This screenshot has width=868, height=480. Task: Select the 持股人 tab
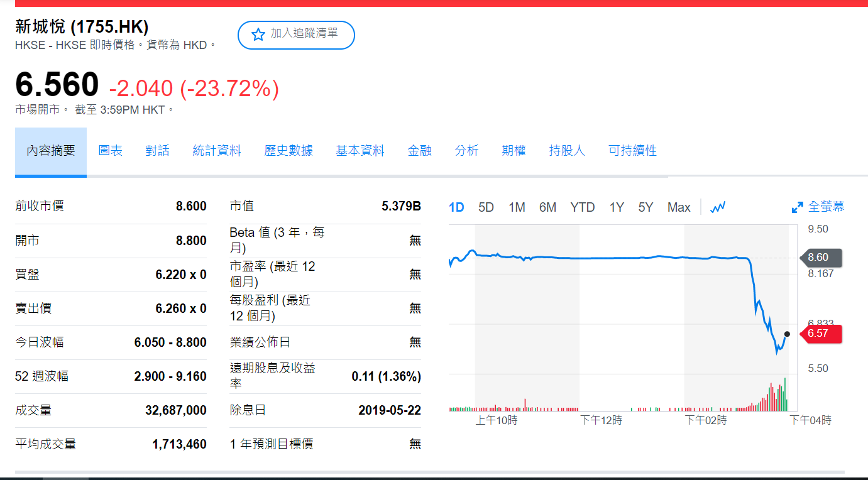point(567,151)
